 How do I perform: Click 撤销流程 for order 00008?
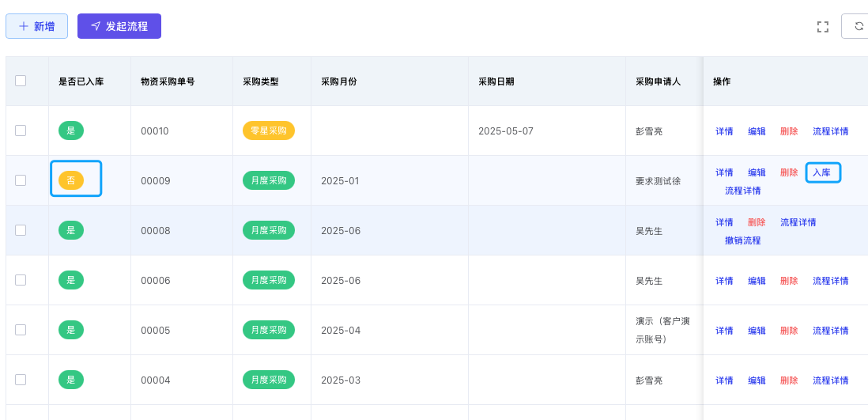[743, 240]
